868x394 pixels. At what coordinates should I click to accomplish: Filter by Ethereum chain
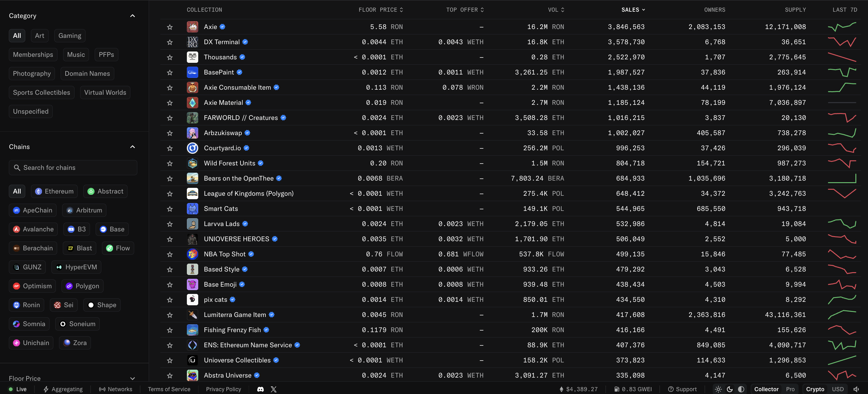pos(55,191)
